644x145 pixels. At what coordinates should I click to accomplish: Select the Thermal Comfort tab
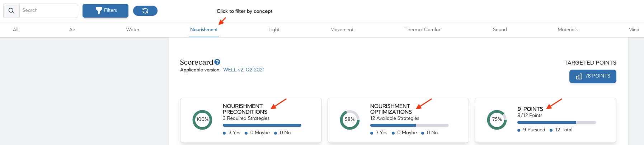pos(423,30)
